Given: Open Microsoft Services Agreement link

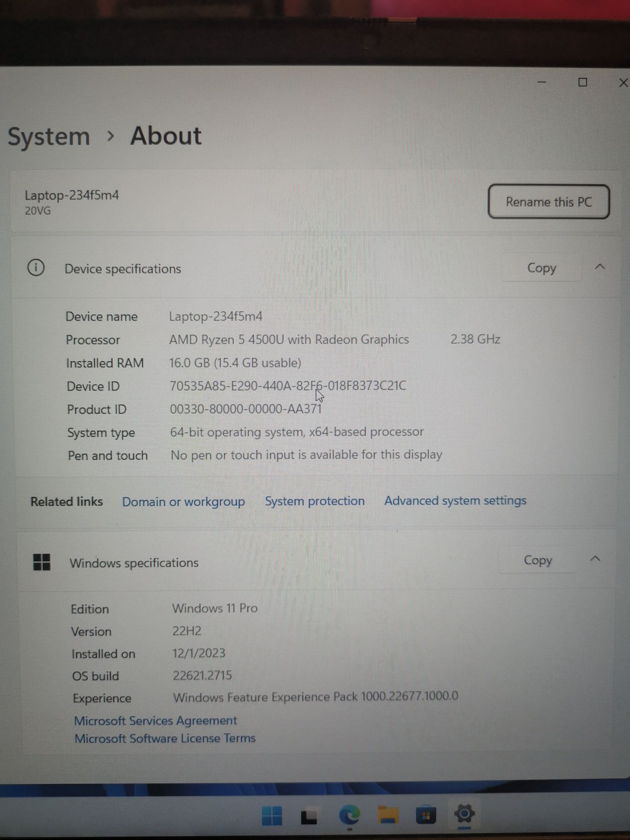Looking at the screenshot, I should [x=155, y=720].
